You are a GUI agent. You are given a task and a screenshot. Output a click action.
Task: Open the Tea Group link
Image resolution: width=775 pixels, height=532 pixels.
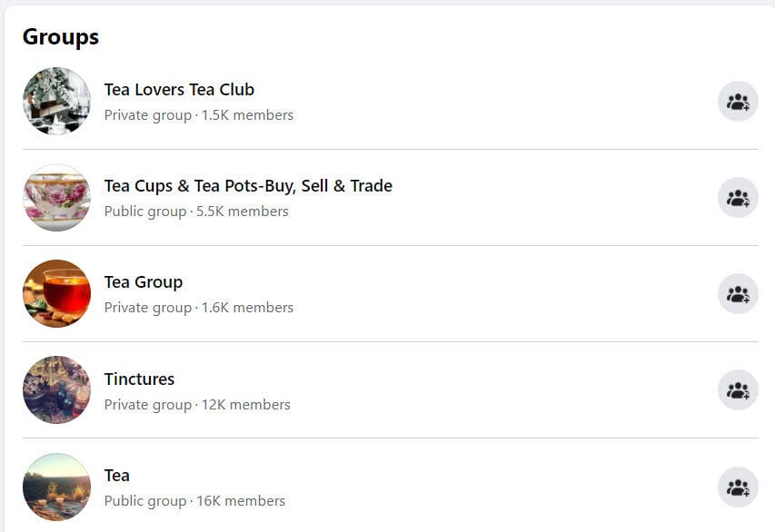(x=143, y=281)
